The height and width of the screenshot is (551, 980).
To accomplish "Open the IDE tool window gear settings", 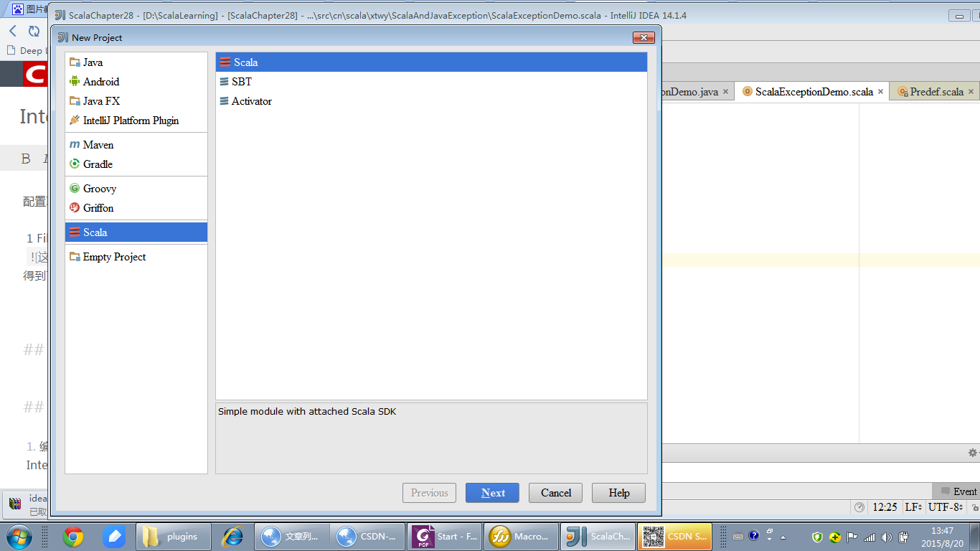I will [974, 453].
